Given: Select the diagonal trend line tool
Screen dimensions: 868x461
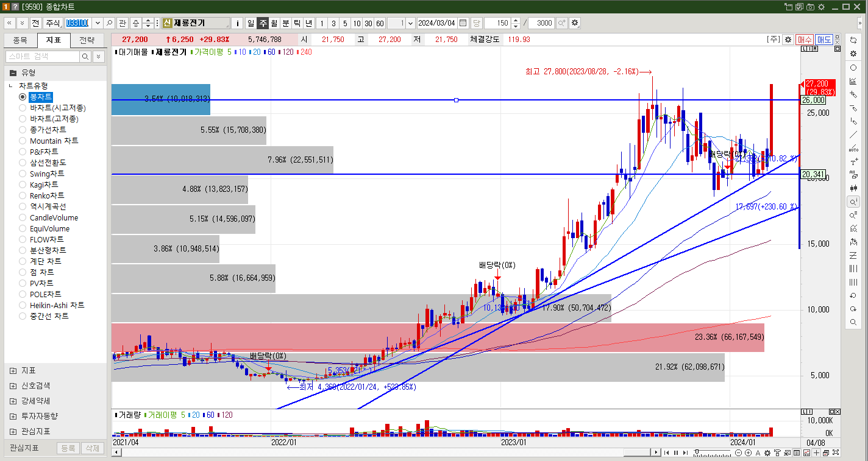Looking at the screenshot, I should (x=853, y=135).
